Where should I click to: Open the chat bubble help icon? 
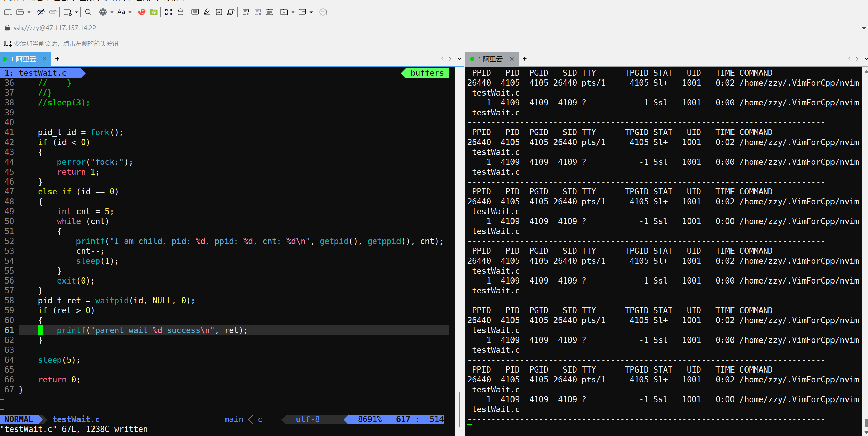pyautogui.click(x=323, y=12)
